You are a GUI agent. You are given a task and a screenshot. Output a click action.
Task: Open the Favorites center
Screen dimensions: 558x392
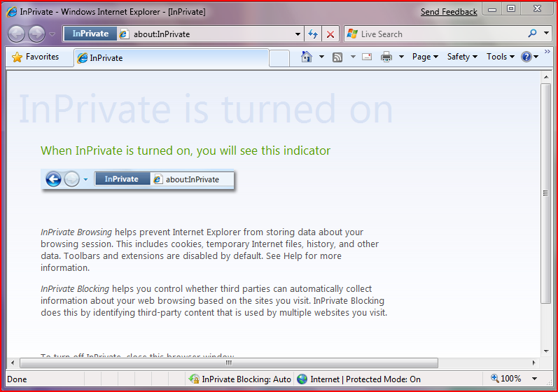click(x=36, y=57)
